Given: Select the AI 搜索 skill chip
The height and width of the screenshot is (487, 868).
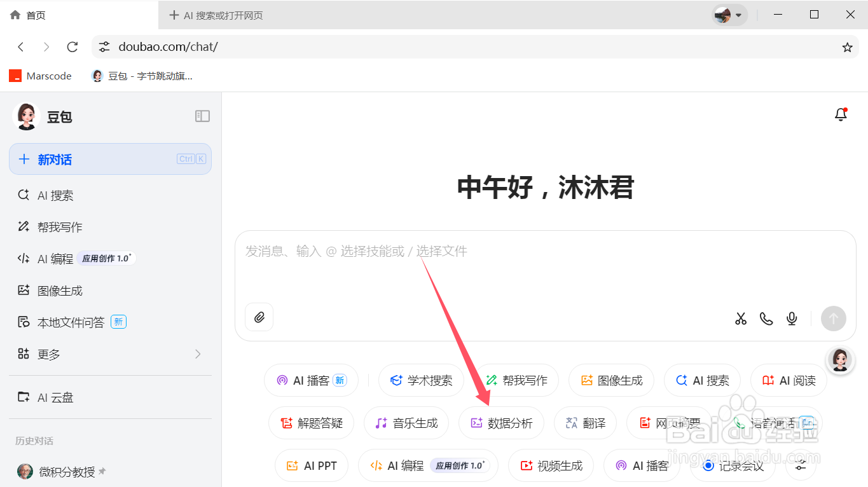Looking at the screenshot, I should pyautogui.click(x=702, y=381).
